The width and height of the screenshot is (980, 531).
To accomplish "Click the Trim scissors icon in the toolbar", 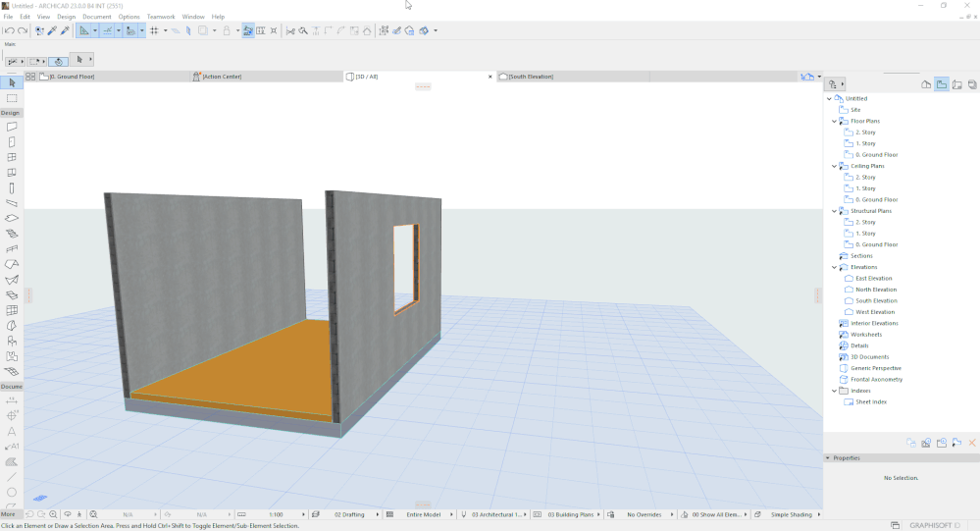I will (290, 30).
